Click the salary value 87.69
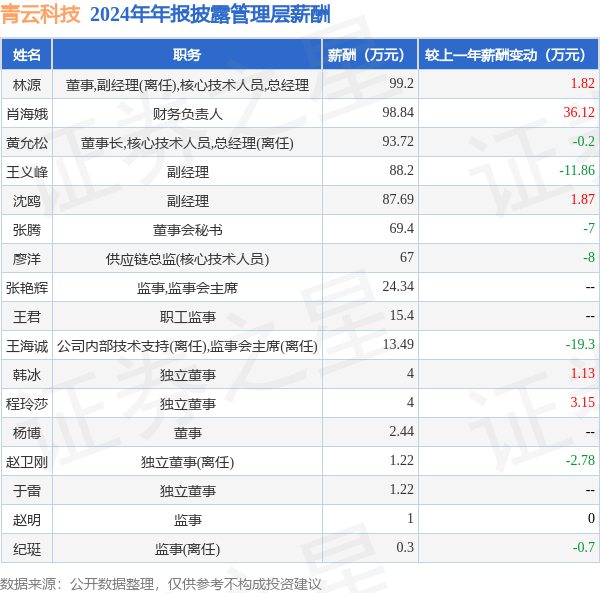 398,199
